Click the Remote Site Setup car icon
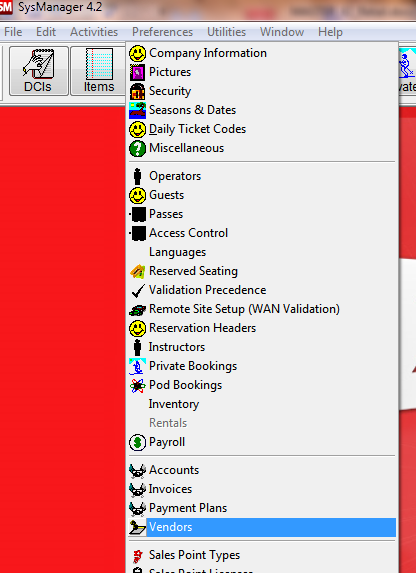Screen dimensions: 416x573 (x=137, y=310)
